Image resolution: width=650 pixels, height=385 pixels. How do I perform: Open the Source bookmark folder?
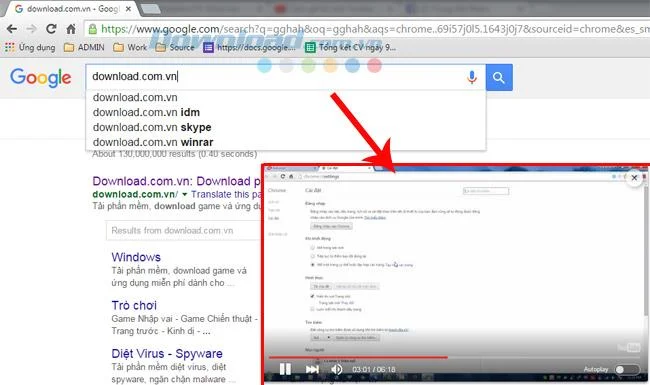tap(175, 47)
